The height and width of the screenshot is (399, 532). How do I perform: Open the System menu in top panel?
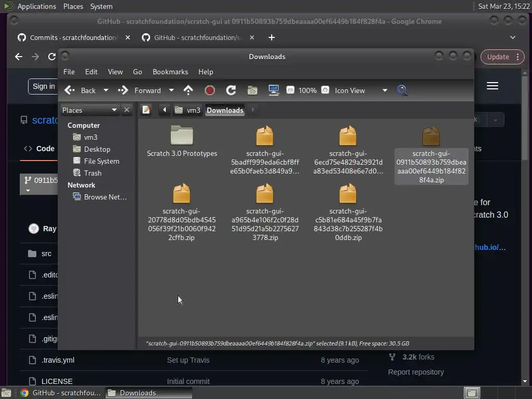(x=101, y=6)
